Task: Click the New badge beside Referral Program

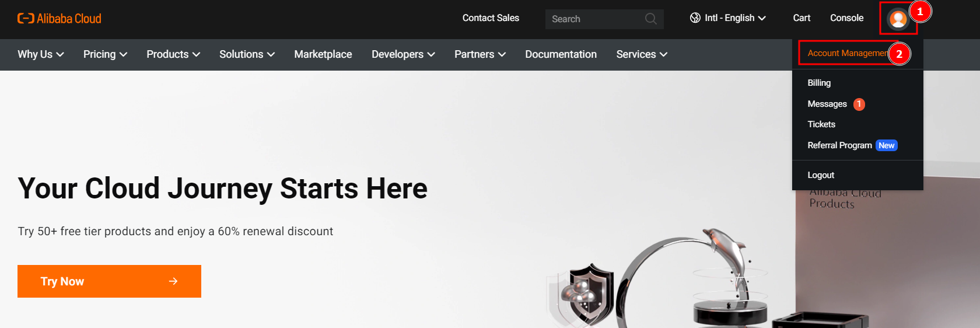Action: (x=886, y=145)
